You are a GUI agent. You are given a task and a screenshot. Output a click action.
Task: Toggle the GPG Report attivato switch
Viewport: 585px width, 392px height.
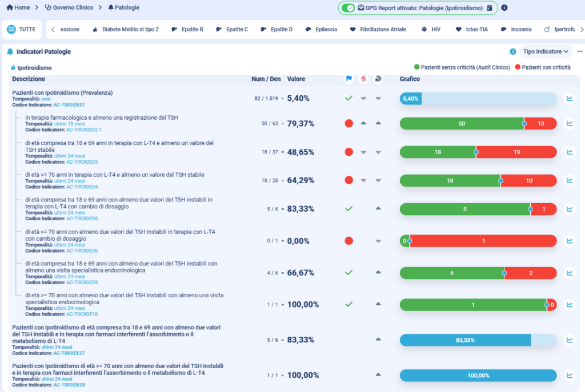click(348, 8)
